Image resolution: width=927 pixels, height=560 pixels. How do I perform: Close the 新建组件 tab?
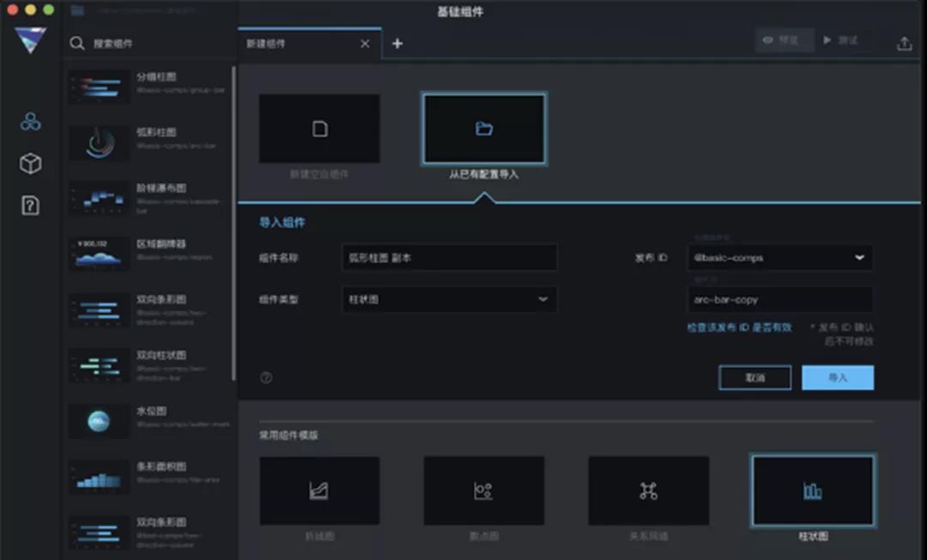point(365,44)
